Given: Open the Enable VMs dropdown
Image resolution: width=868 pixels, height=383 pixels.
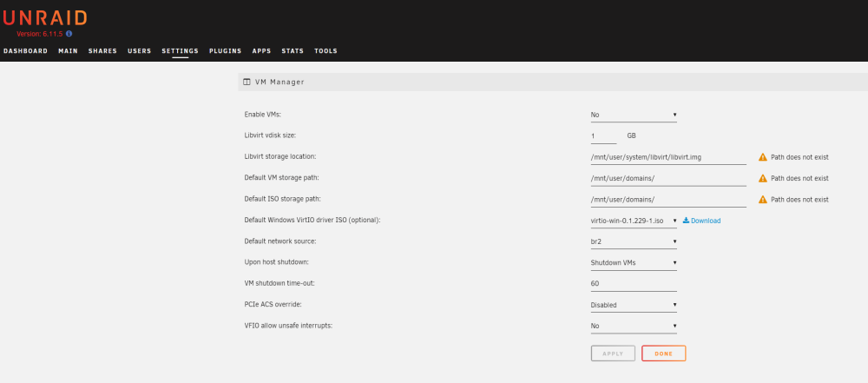Looking at the screenshot, I should click(634, 115).
